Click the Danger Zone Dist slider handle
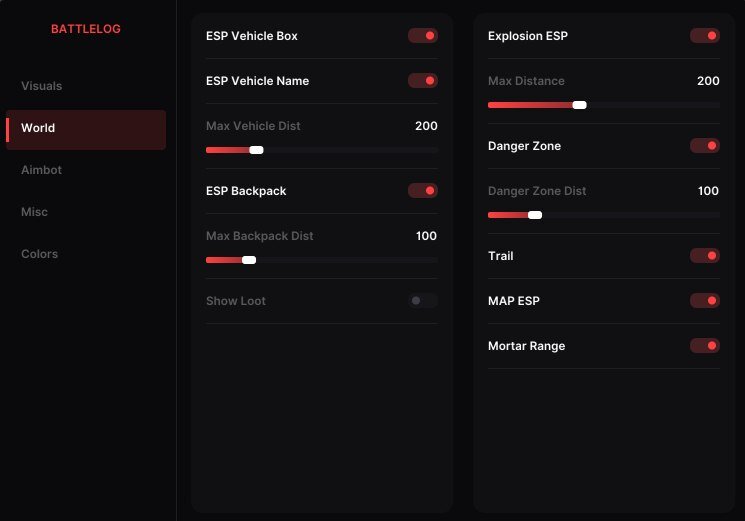The height and width of the screenshot is (521, 745). pyautogui.click(x=535, y=215)
